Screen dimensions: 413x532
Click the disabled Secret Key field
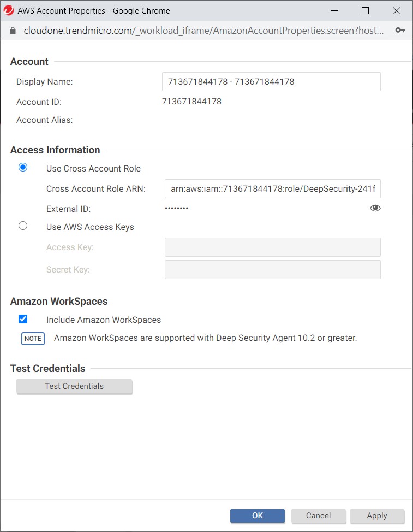click(x=272, y=270)
